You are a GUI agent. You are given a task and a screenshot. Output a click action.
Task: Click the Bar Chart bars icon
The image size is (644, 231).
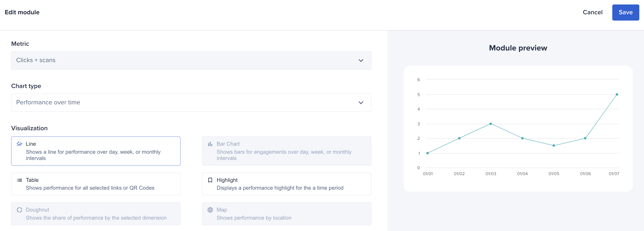click(x=210, y=144)
